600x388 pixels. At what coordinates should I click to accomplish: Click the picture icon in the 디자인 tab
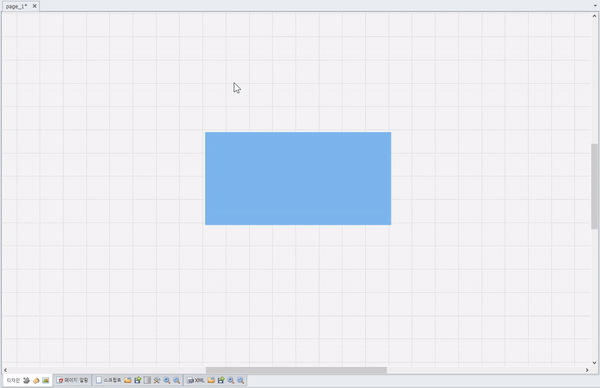click(x=46, y=380)
